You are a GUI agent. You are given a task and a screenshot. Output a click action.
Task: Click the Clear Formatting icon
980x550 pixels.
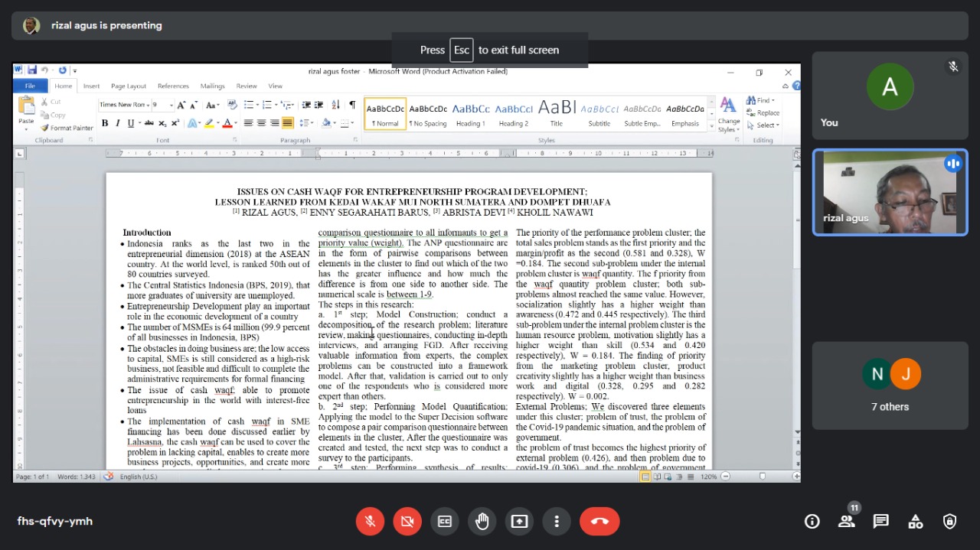pyautogui.click(x=232, y=106)
